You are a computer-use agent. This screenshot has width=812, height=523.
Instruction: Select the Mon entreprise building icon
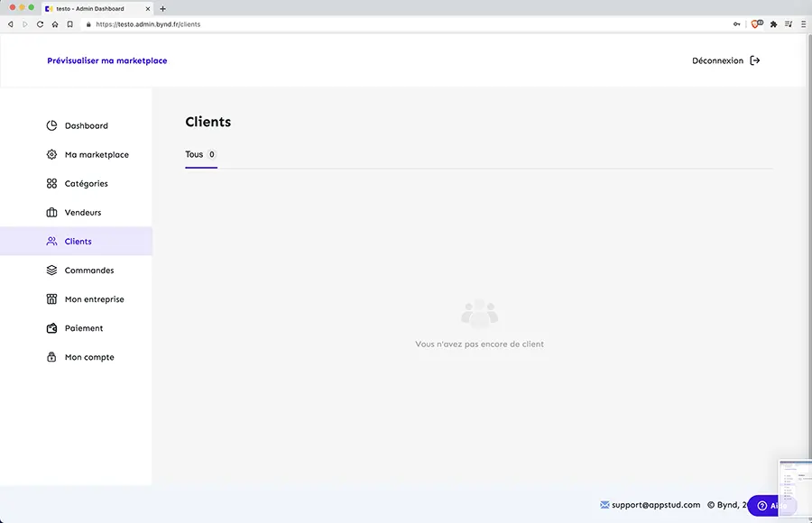[x=51, y=299]
